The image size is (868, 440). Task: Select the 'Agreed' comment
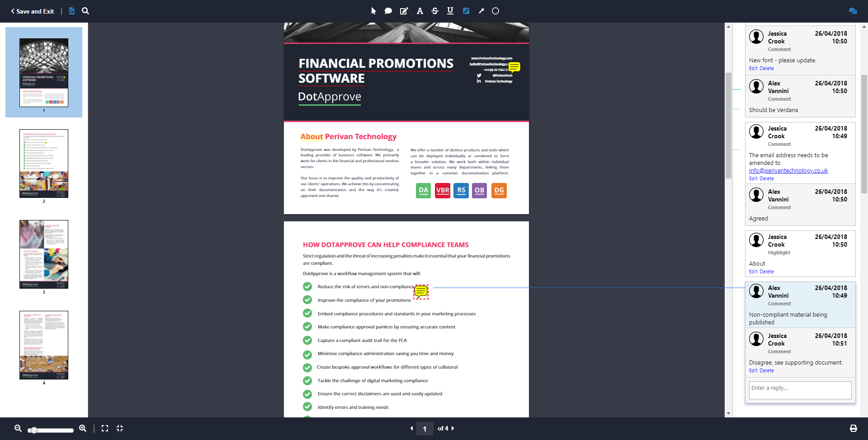[800, 205]
